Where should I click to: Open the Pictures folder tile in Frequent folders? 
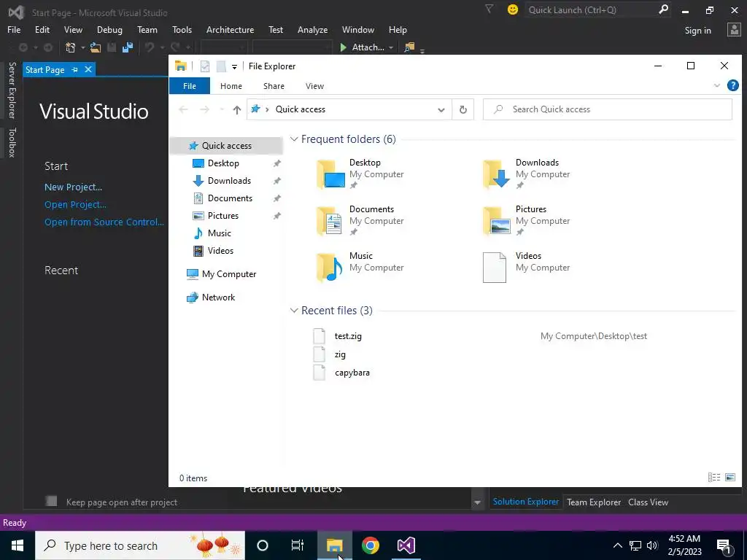(528, 220)
